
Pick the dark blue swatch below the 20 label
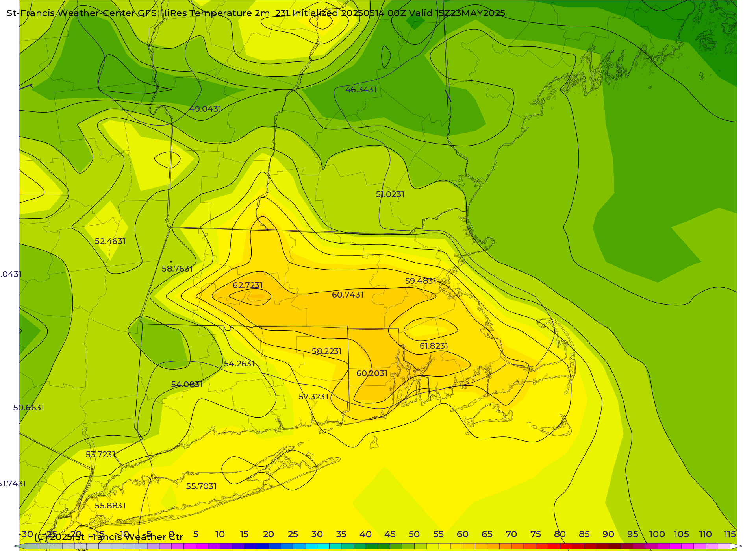click(x=263, y=546)
